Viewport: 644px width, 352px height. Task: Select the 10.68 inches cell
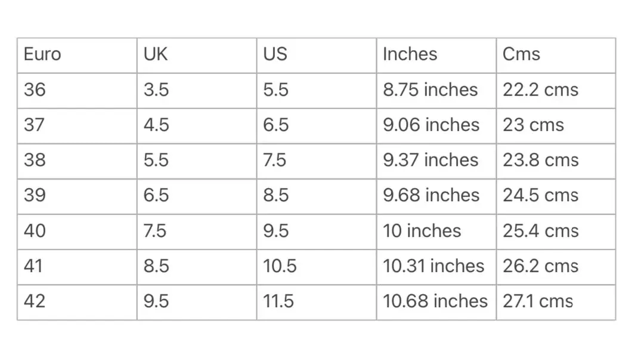(x=436, y=302)
